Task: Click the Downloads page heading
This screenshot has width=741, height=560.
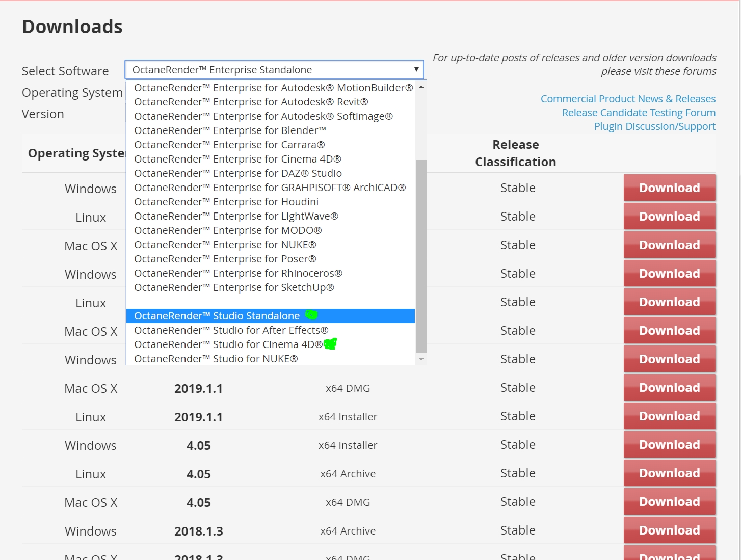Action: [x=72, y=26]
